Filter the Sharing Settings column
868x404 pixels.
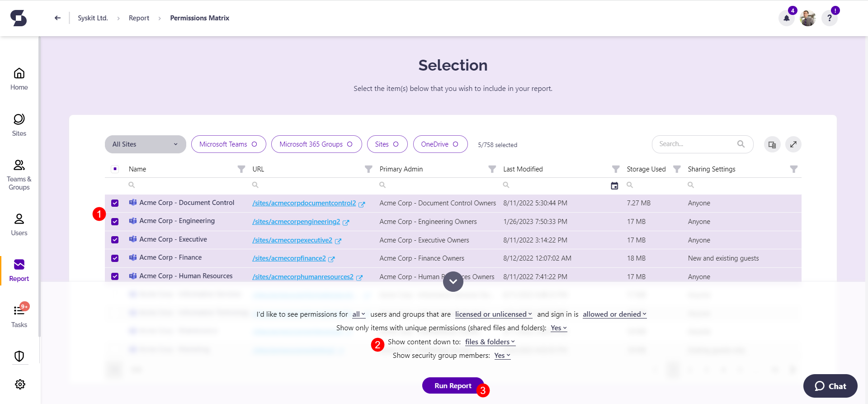pos(793,169)
